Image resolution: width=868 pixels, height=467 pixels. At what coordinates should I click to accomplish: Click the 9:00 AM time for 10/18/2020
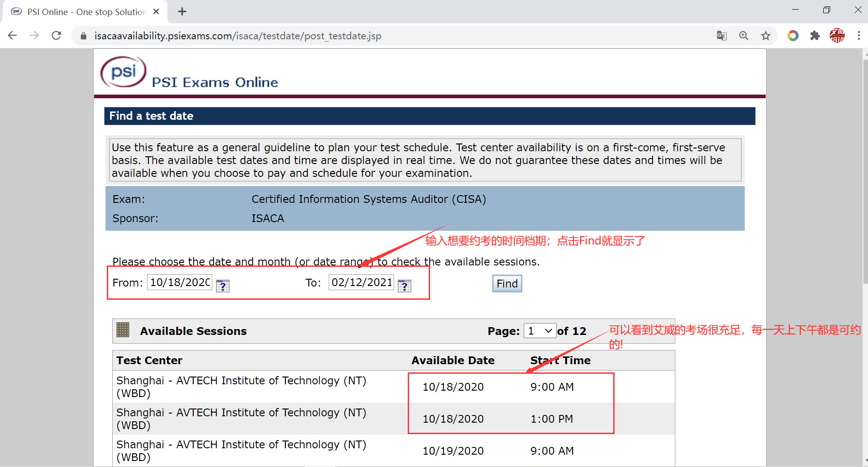point(552,387)
